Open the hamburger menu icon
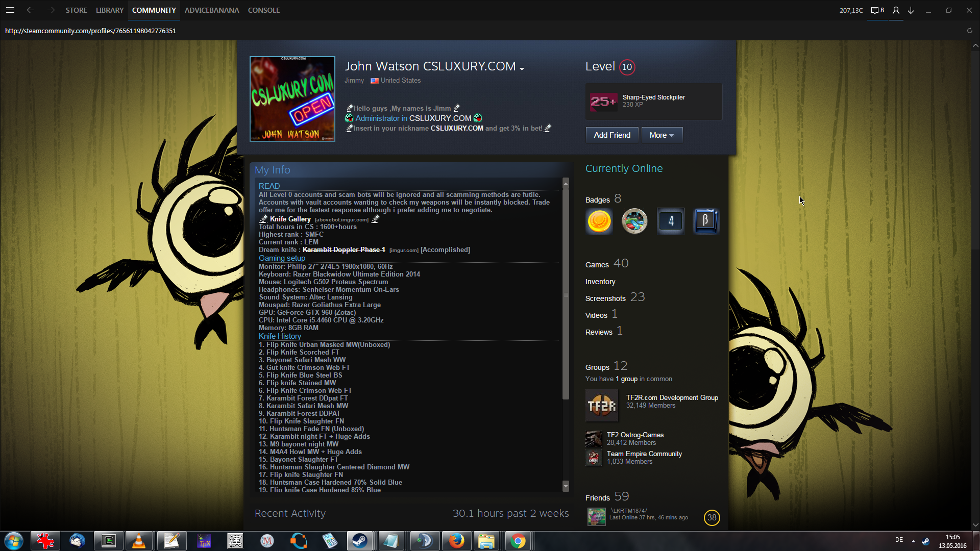The image size is (980, 551). [10, 10]
